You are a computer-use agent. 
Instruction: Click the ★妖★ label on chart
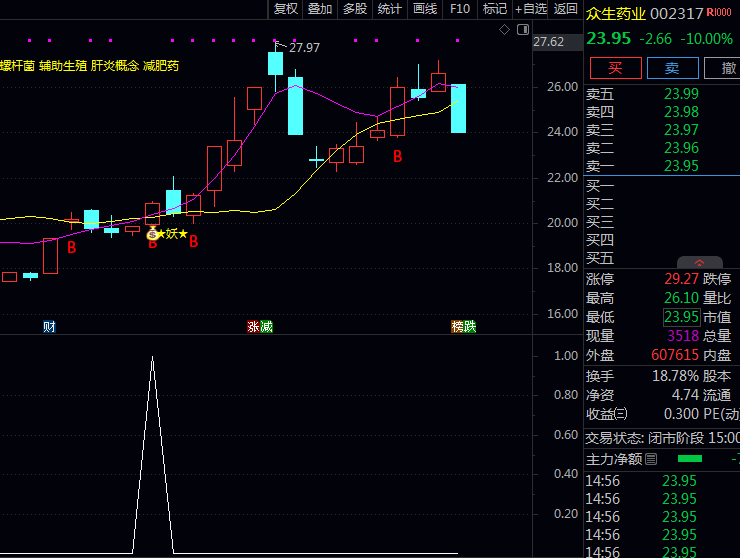pos(172,234)
